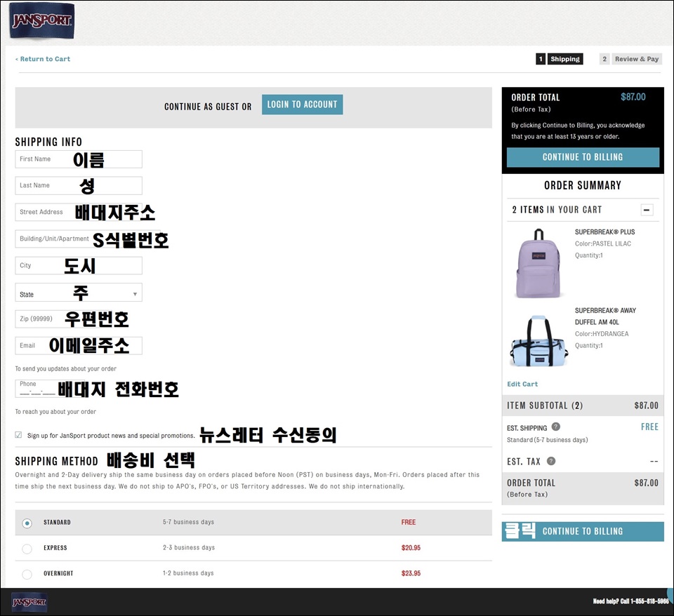Go to the Shipping step tab
Viewport: 674px width, 616px height.
pyautogui.click(x=560, y=59)
